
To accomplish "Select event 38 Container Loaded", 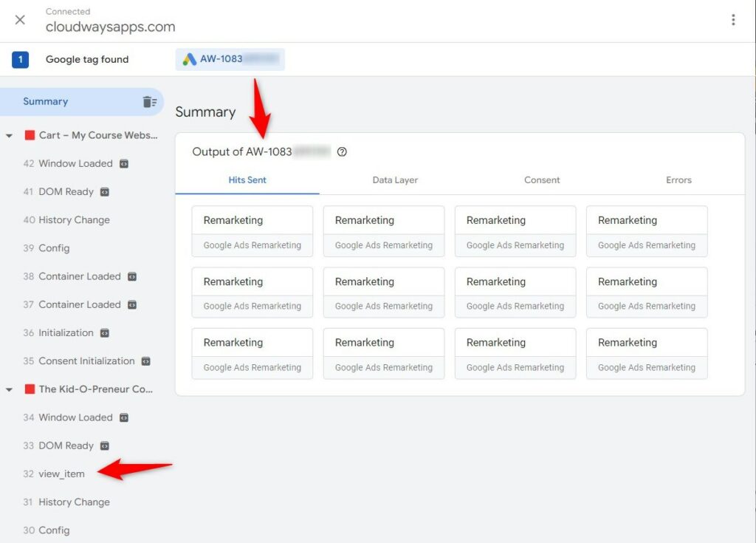I will click(x=72, y=276).
